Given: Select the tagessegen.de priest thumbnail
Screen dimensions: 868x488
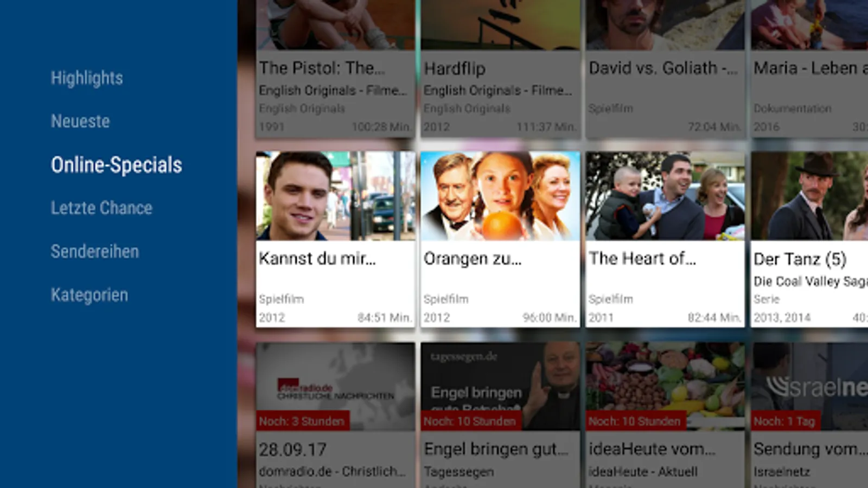Looking at the screenshot, I should click(x=500, y=387).
